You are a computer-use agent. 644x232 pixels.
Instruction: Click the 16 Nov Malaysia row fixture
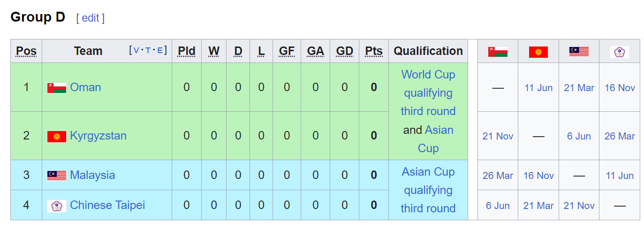(538, 176)
